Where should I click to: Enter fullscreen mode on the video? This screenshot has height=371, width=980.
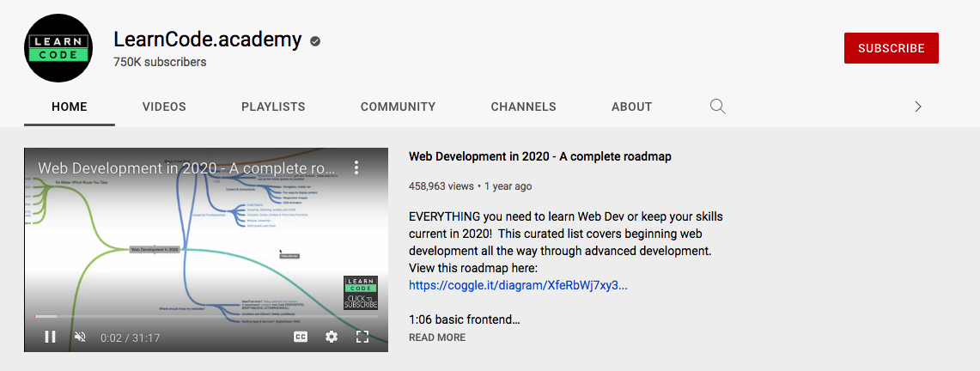click(362, 337)
